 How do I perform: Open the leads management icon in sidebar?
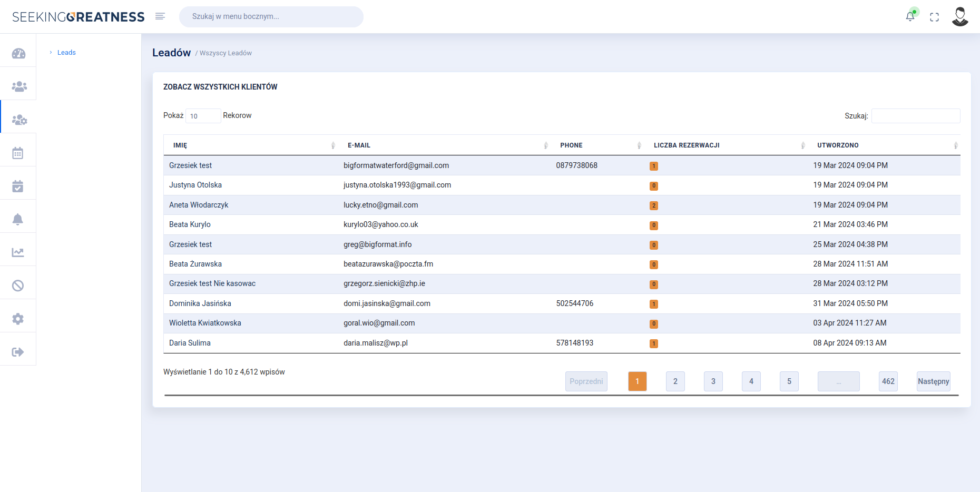pyautogui.click(x=18, y=120)
